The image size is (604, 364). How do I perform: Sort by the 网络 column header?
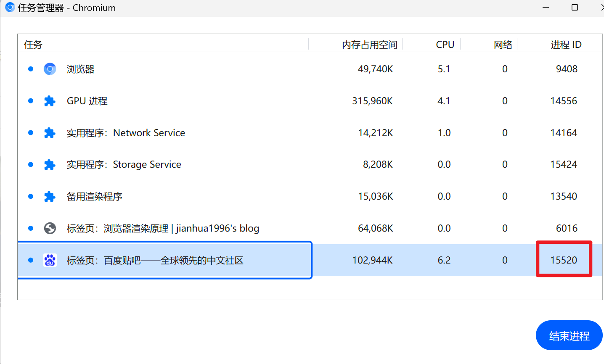pos(503,45)
